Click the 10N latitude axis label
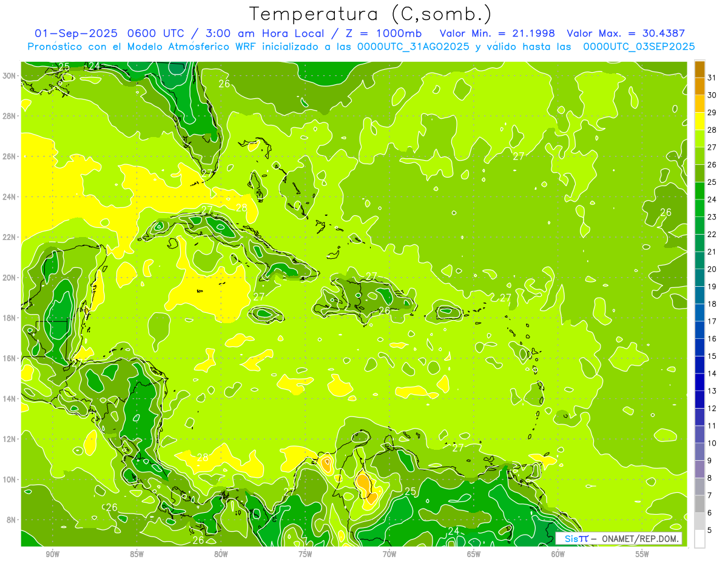The width and height of the screenshot is (728, 562). click(x=10, y=480)
